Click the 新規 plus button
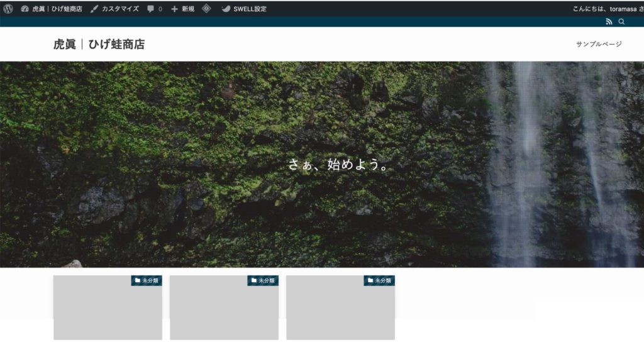 [x=182, y=9]
